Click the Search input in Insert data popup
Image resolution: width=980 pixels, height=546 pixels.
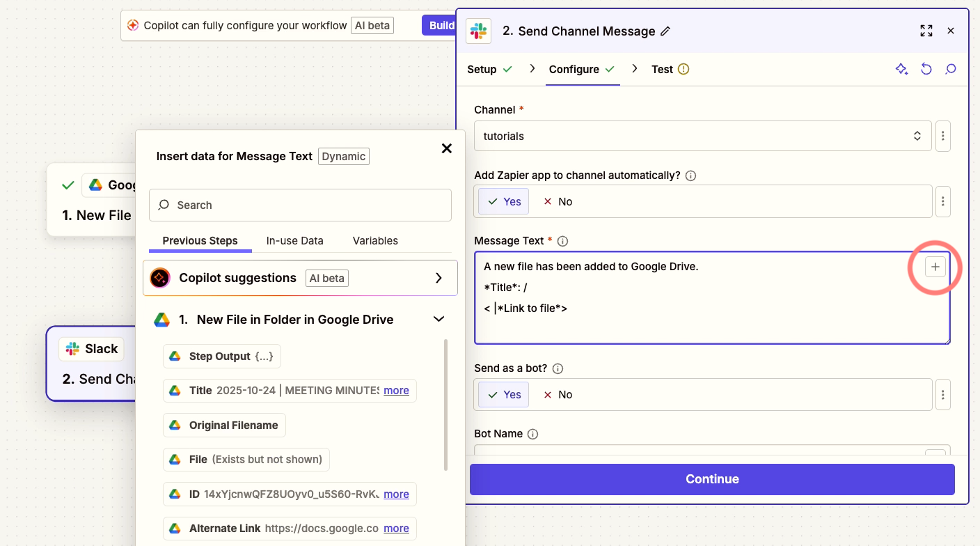coord(300,205)
